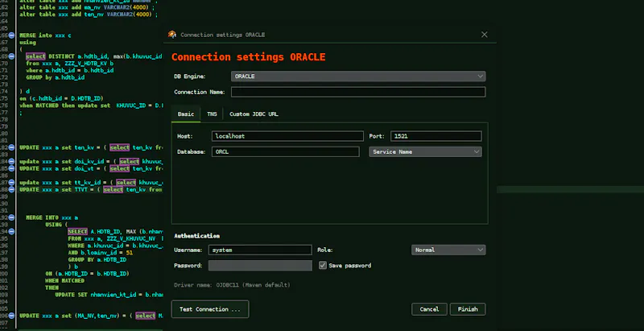Image resolution: width=644 pixels, height=331 pixels.
Task: Click code line 'GROUP by a.hdtb_id' in editor
Action: pos(56,77)
